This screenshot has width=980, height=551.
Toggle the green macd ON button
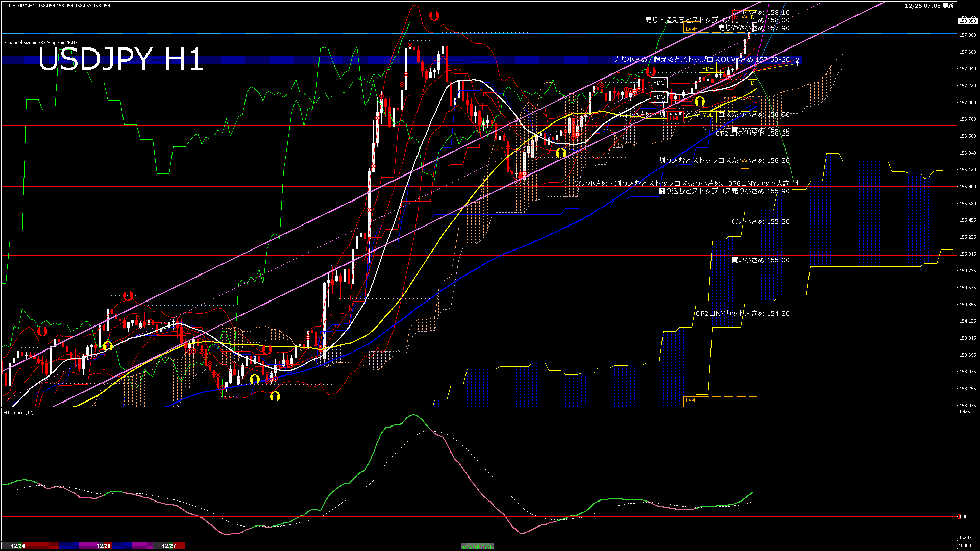[x=478, y=546]
